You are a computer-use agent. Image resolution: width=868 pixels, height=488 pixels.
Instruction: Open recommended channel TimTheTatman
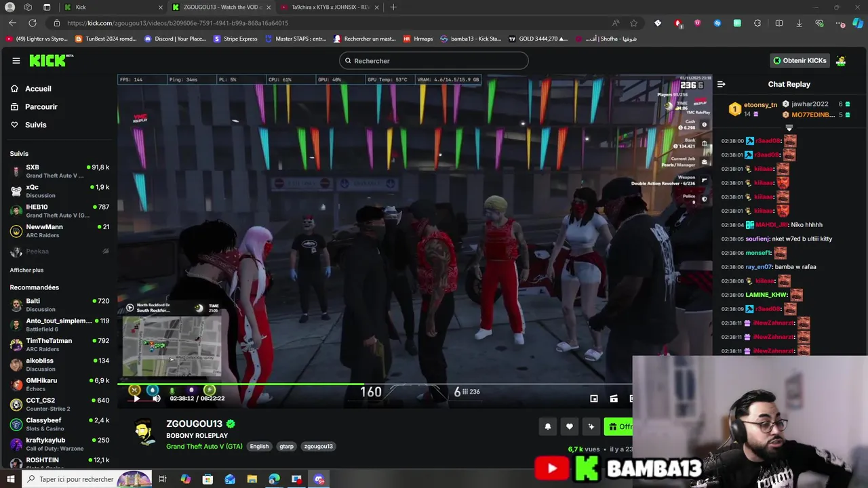pyautogui.click(x=59, y=344)
